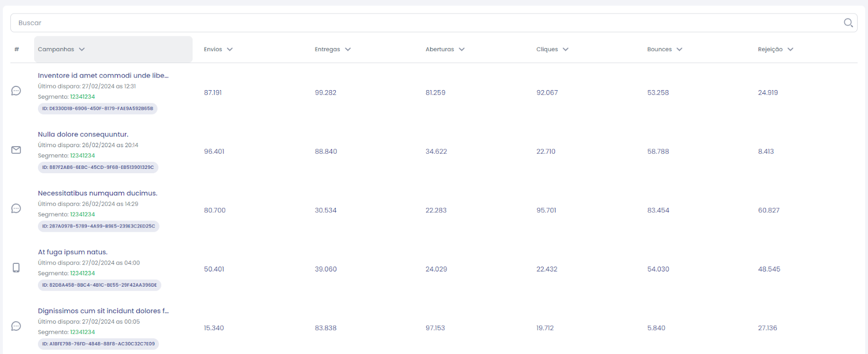
Task: Click Bounces value 58.788
Action: click(x=658, y=151)
